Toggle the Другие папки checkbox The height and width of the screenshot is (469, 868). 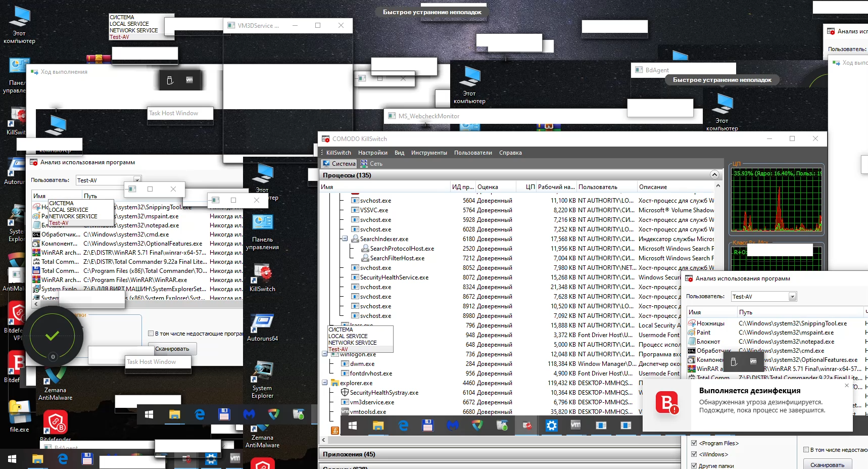click(x=694, y=466)
